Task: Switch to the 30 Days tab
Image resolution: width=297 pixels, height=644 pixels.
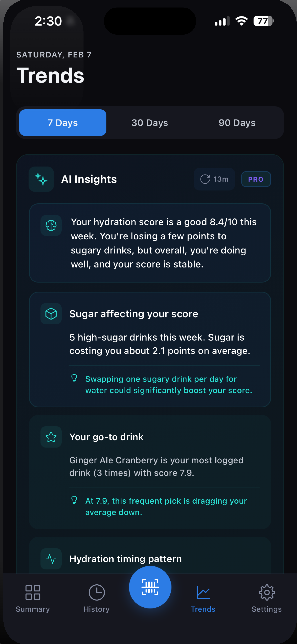Action: 150,123
